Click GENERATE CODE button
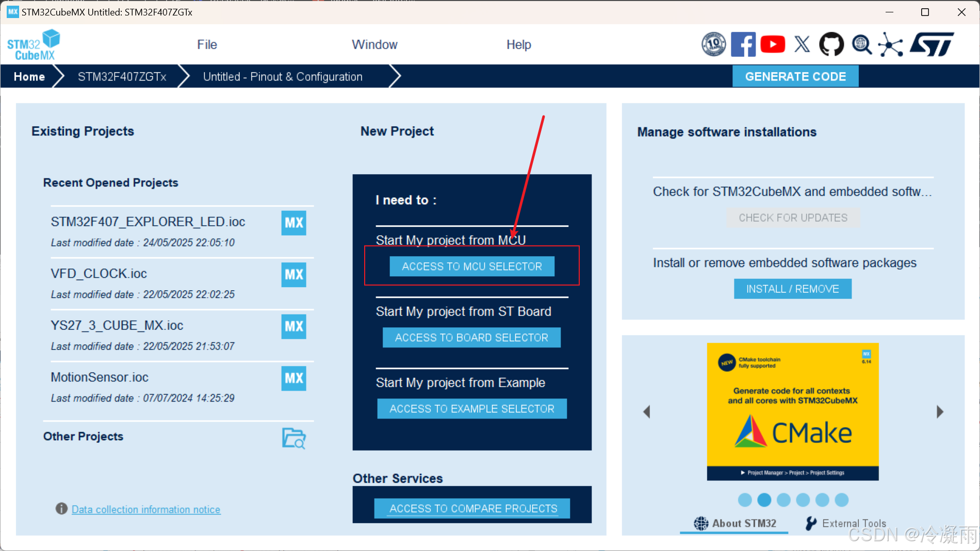Image resolution: width=980 pixels, height=551 pixels. tap(795, 76)
